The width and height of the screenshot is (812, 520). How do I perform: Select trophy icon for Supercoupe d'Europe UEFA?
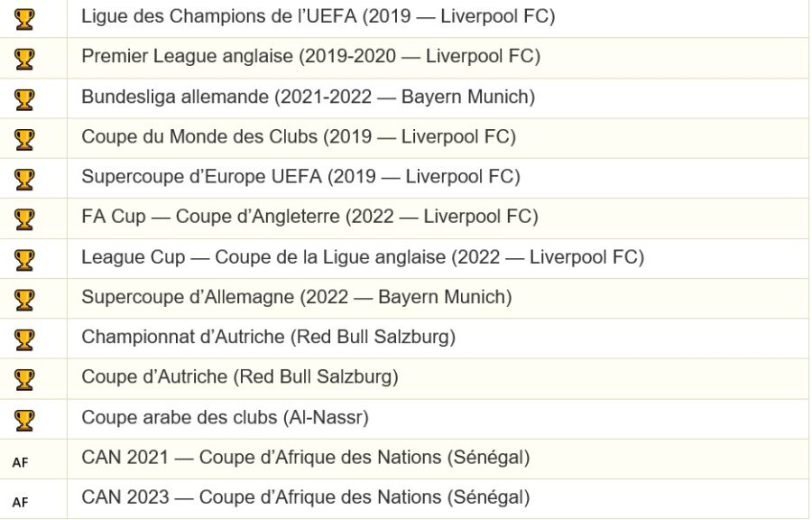pos(24,179)
